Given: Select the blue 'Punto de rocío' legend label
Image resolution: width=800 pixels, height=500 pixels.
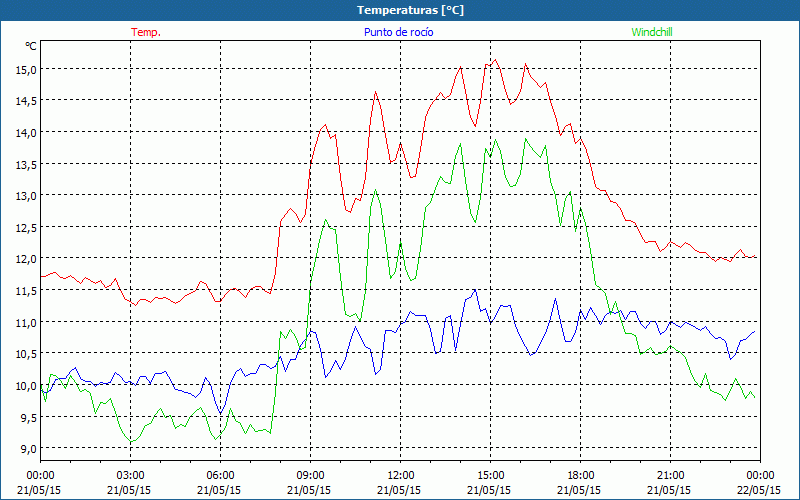Looking at the screenshot, I should tap(398, 32).
